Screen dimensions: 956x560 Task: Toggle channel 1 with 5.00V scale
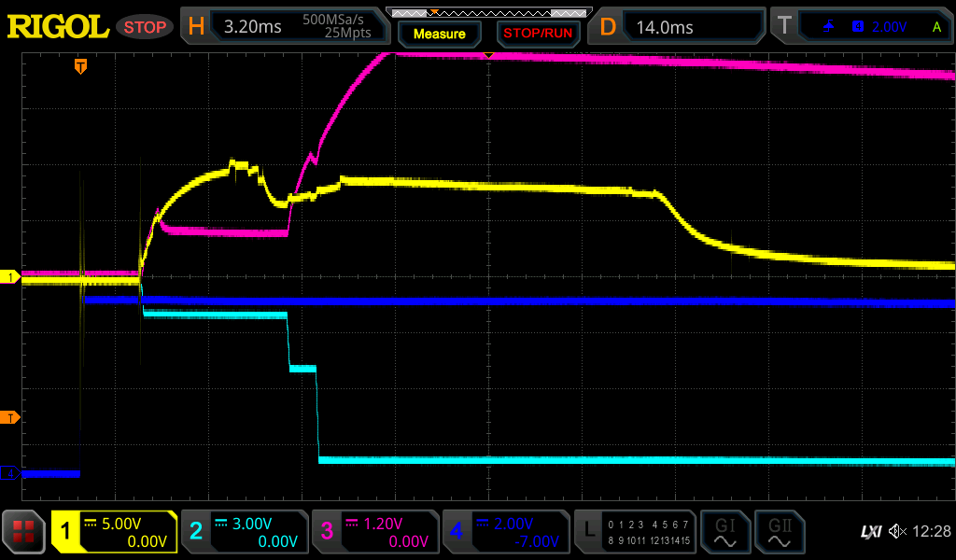[114, 532]
